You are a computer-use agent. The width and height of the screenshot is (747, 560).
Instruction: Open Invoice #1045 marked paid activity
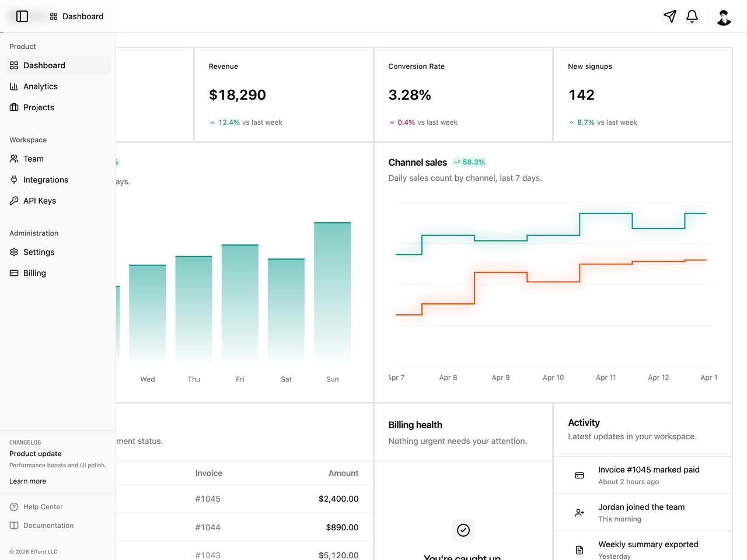coord(643,475)
